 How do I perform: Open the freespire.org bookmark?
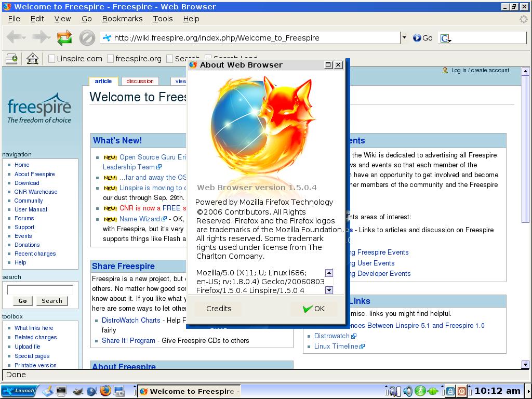(134, 59)
